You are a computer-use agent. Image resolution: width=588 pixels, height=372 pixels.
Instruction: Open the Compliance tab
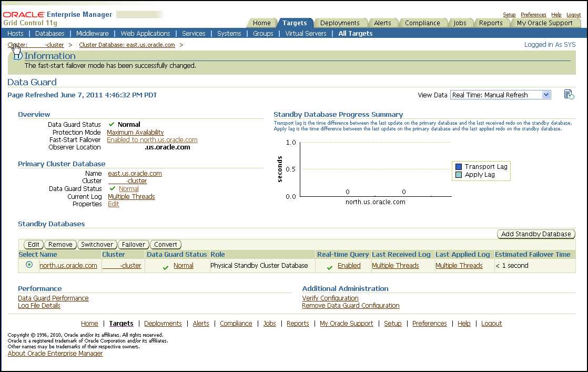tap(422, 23)
